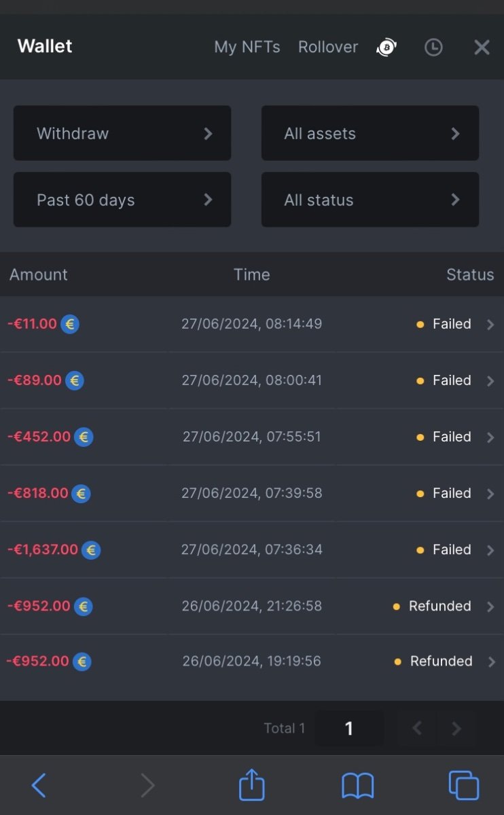Open the transaction history clock icon
The height and width of the screenshot is (815, 504).
point(433,47)
